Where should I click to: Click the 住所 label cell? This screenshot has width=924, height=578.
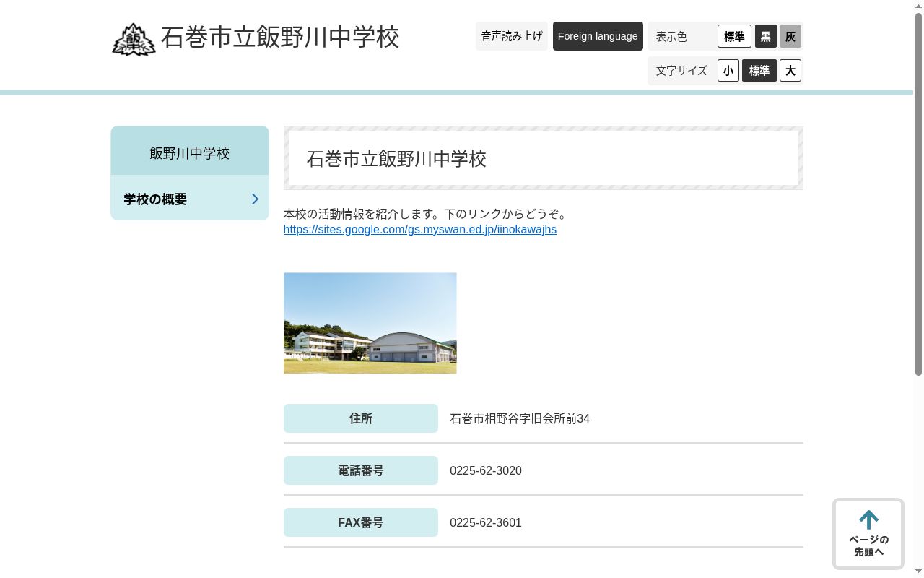click(x=361, y=418)
